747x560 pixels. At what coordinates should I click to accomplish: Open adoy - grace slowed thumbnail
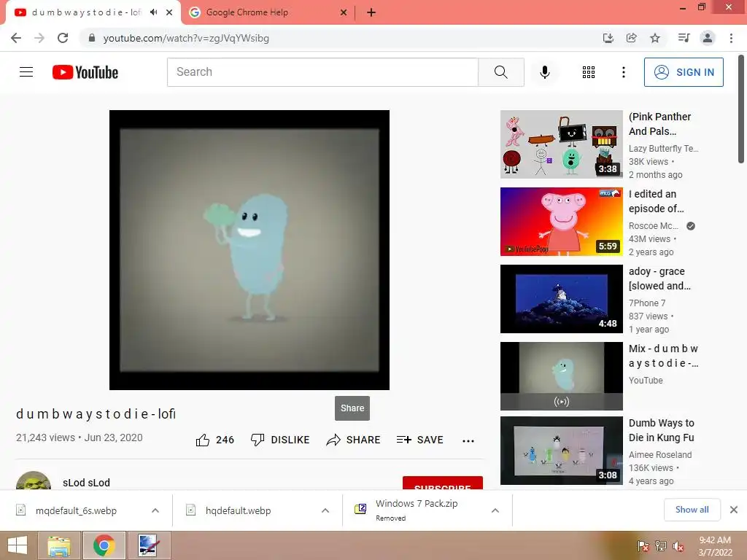click(561, 298)
